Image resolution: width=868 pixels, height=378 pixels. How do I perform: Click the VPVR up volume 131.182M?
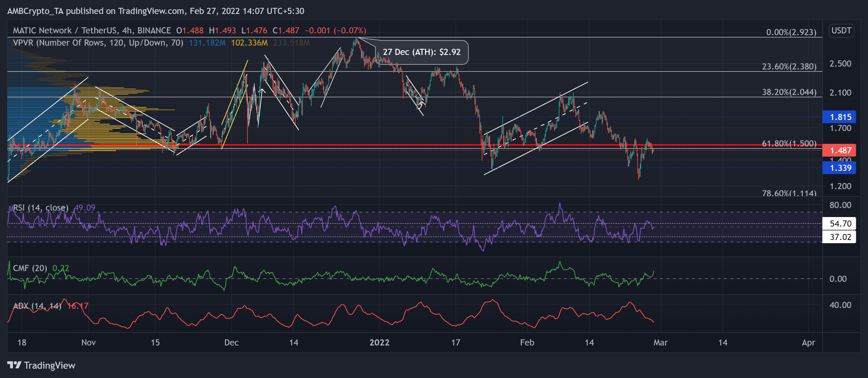(207, 43)
